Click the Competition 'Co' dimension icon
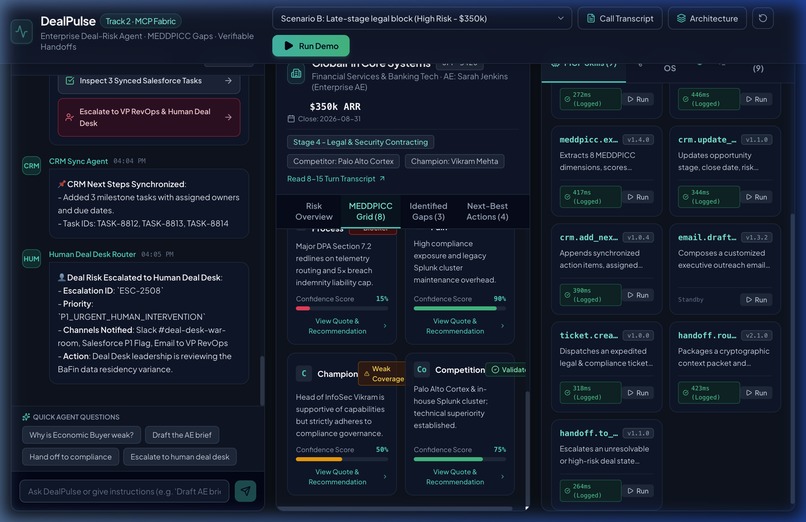Image resolution: width=806 pixels, height=522 pixels. click(x=422, y=369)
